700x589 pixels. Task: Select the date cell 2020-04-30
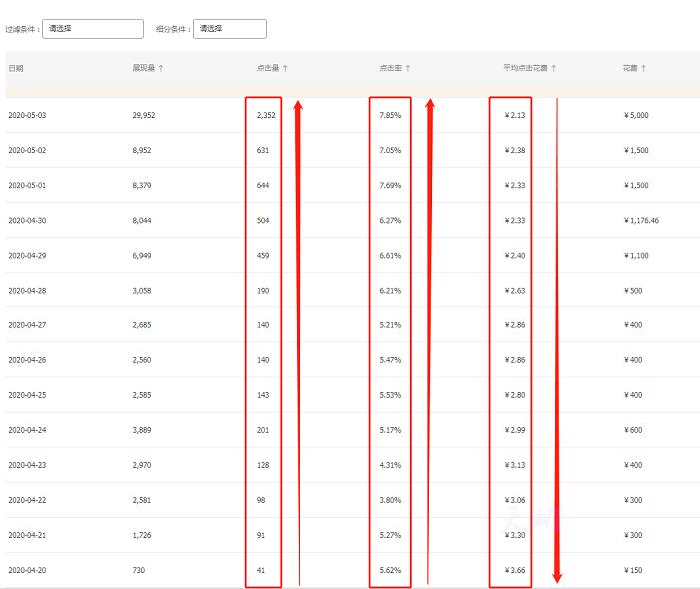coord(27,220)
